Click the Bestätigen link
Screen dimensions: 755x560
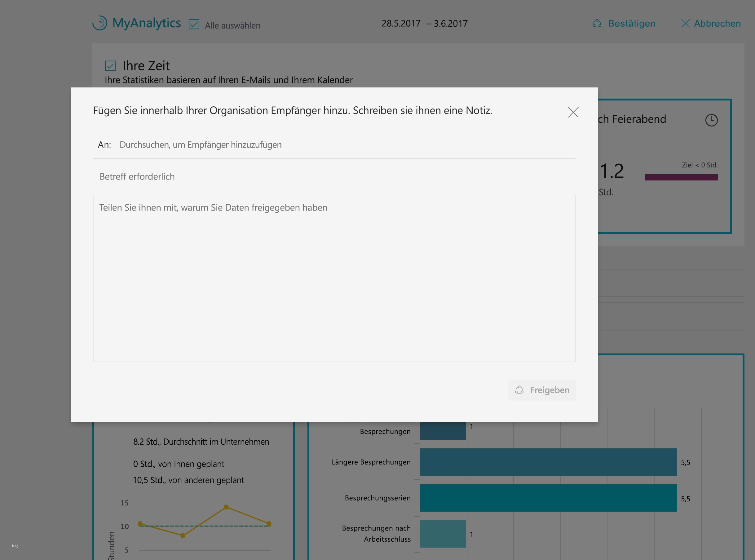pyautogui.click(x=631, y=23)
